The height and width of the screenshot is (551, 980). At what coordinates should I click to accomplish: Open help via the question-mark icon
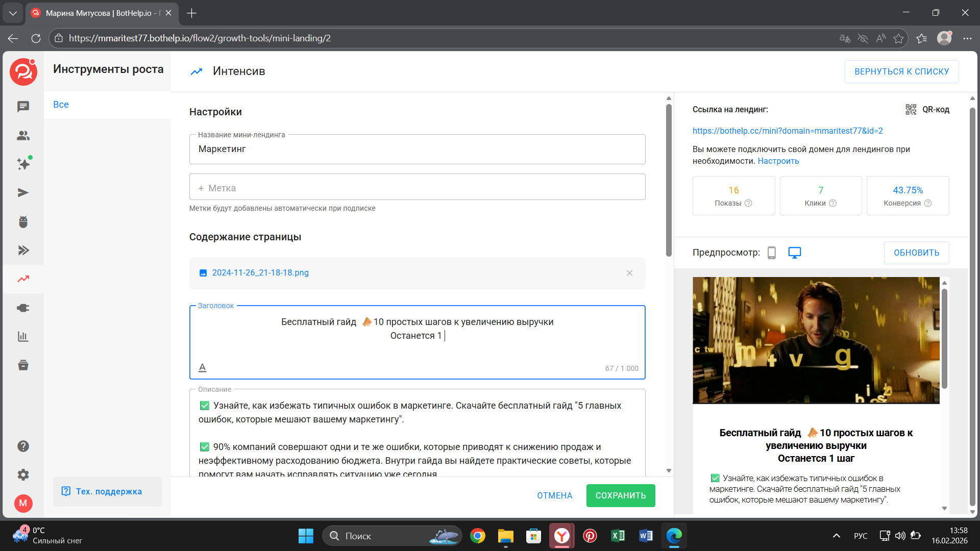(x=23, y=446)
